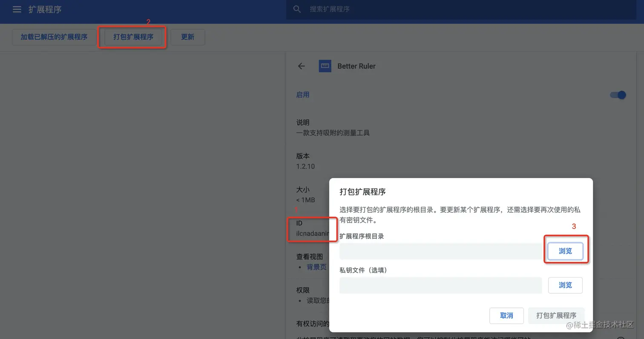
Task: Click the dialog title 打包扩展程序
Action: click(x=362, y=192)
